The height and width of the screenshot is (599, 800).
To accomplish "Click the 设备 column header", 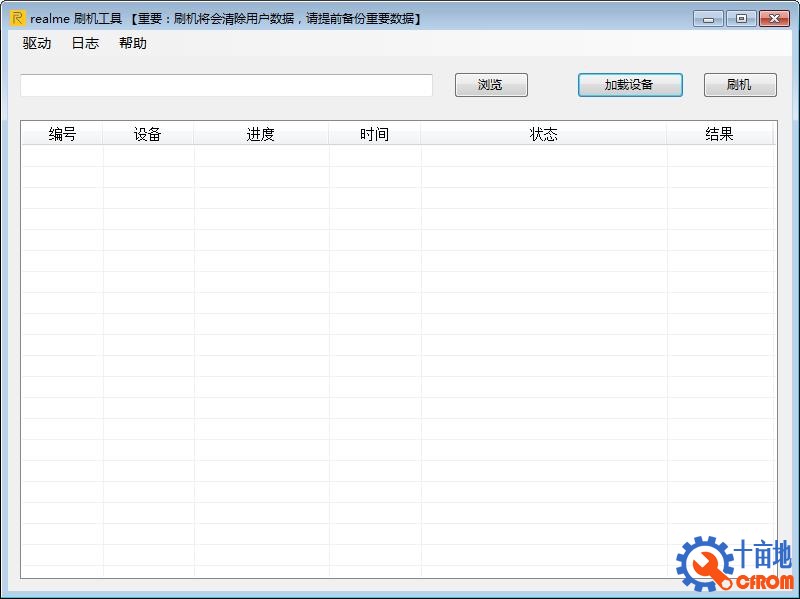I will click(x=148, y=133).
